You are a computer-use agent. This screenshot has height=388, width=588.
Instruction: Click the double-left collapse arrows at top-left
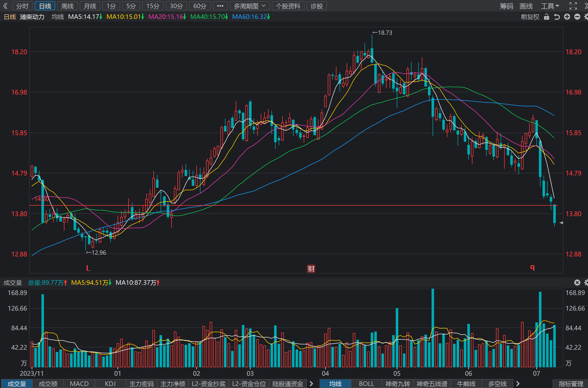pos(5,6)
